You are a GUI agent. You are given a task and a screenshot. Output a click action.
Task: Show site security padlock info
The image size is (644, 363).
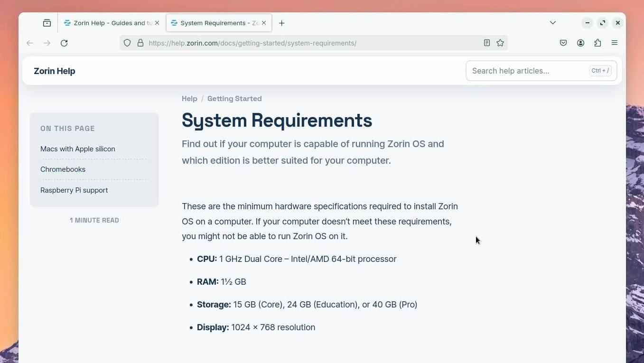pyautogui.click(x=140, y=43)
